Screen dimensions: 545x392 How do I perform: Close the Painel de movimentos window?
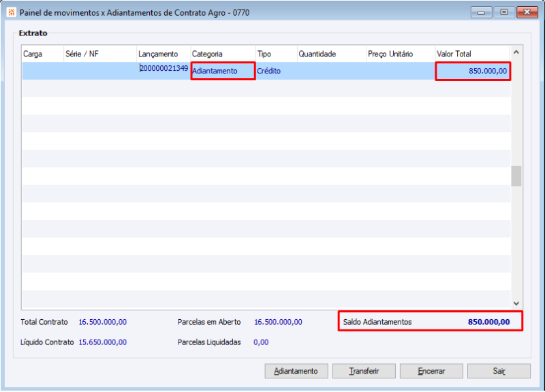pyautogui.click(x=527, y=12)
